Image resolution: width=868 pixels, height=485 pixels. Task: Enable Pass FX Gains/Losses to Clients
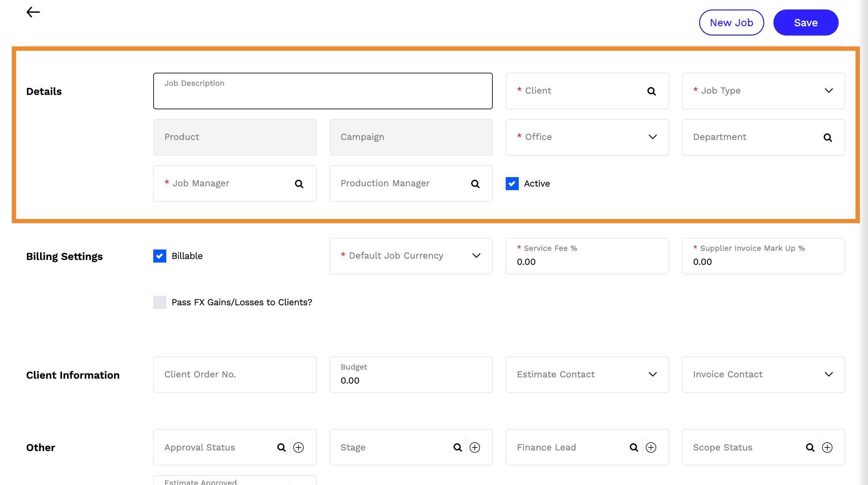coord(159,302)
